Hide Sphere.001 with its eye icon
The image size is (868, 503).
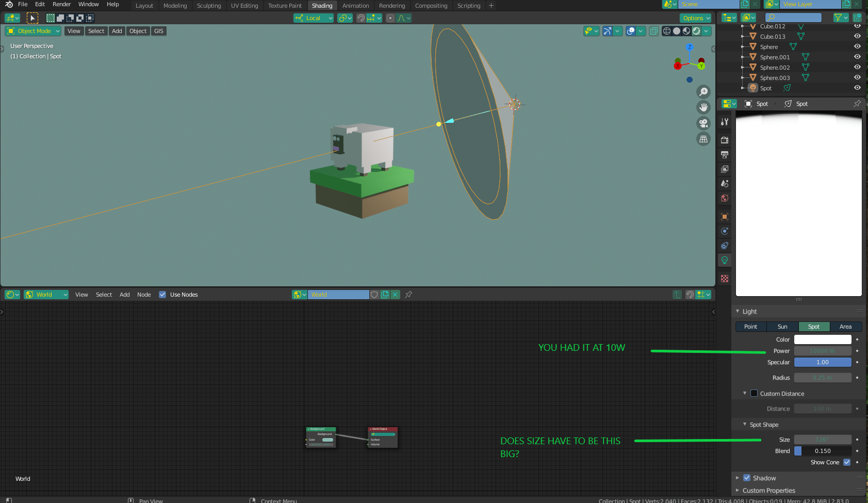(857, 57)
